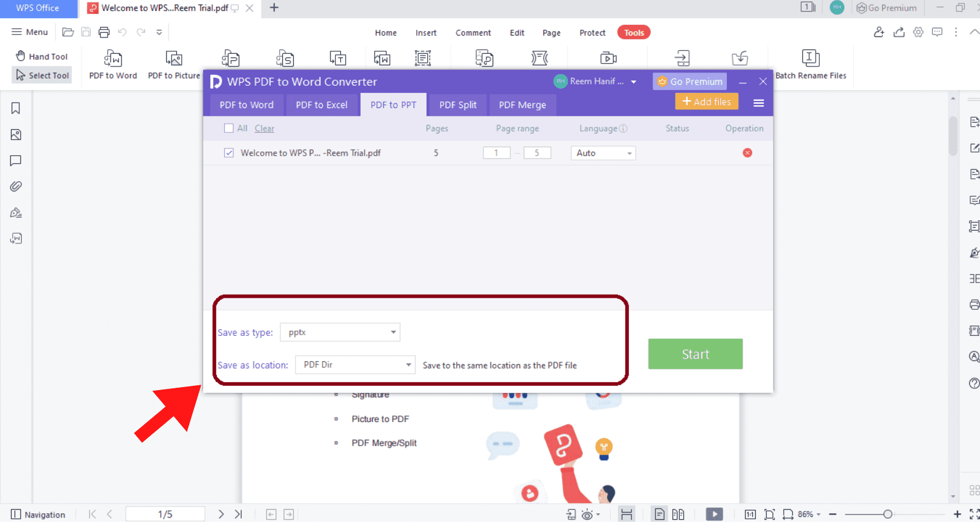Click Go Premium in the converter dialog

tap(689, 82)
